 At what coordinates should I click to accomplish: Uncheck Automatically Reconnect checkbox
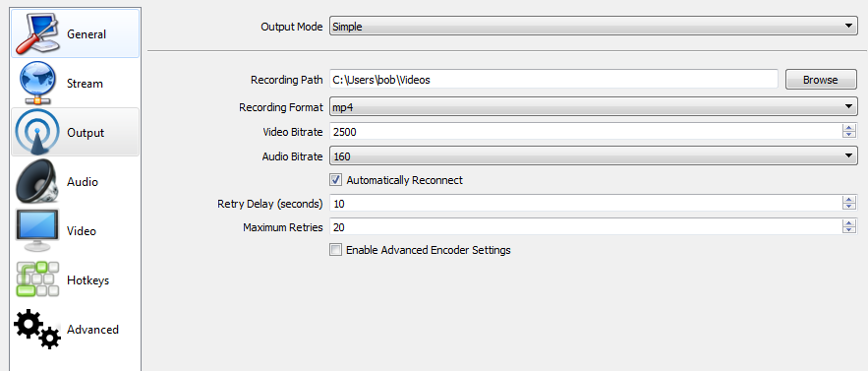pos(335,180)
